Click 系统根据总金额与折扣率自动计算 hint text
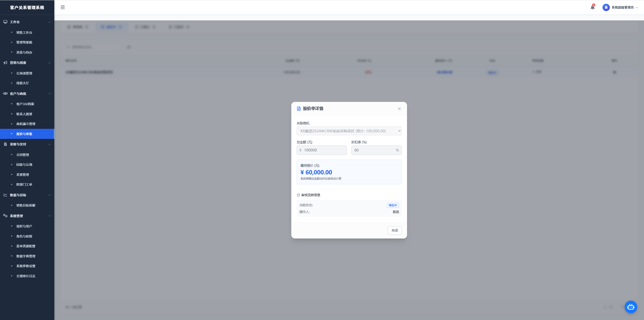 click(321, 179)
